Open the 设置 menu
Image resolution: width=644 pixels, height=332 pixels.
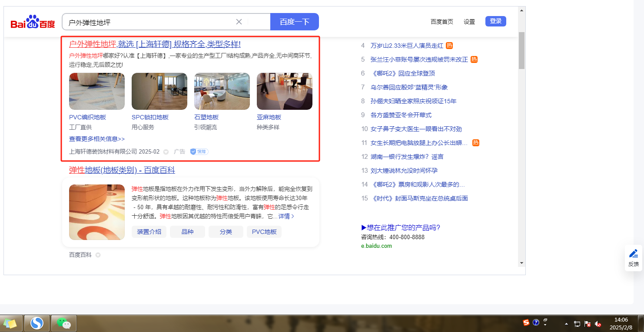469,22
